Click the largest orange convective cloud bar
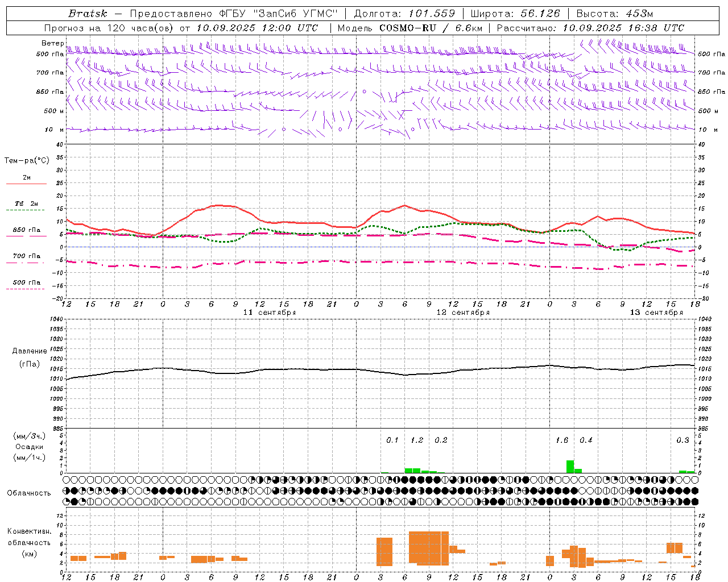The width and height of the screenshot is (728, 582). [x=429, y=548]
